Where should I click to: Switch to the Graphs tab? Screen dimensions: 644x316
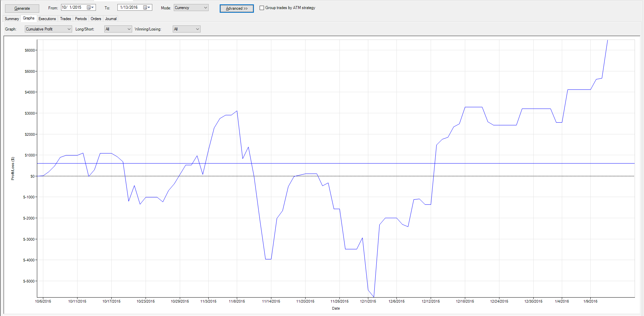tap(29, 18)
